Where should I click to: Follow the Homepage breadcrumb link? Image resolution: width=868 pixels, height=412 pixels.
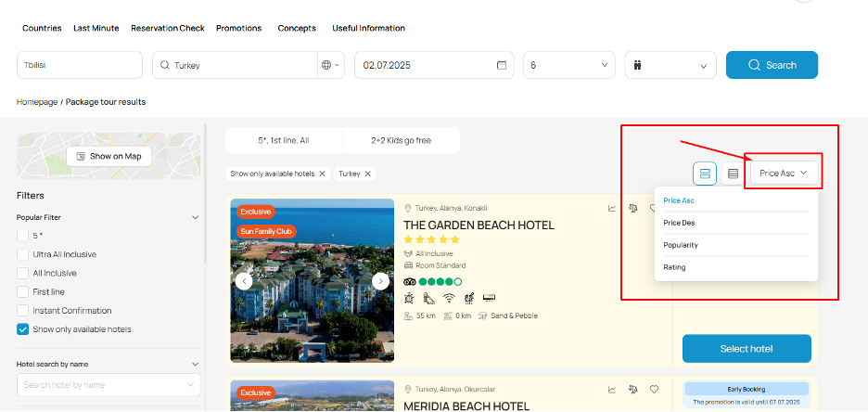[37, 102]
